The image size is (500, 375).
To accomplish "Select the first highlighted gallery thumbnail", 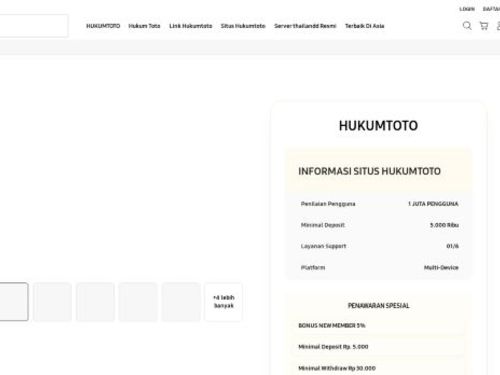I will [x=13, y=302].
